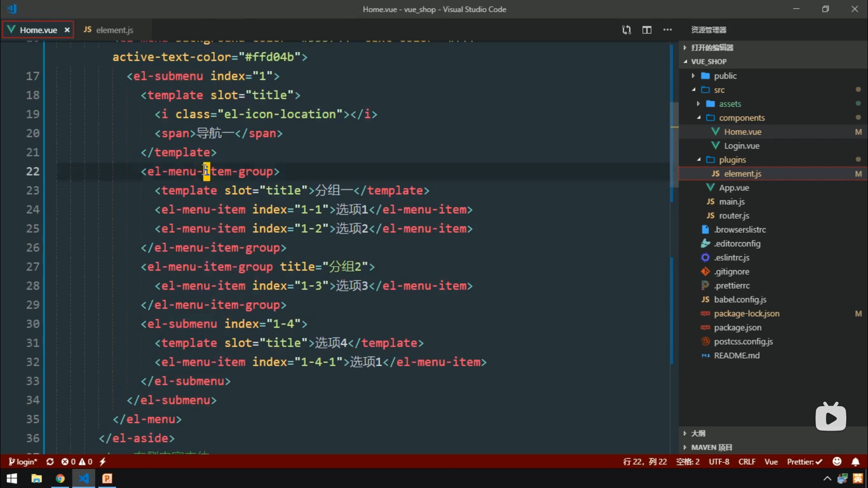Collapse the src folder

pos(719,90)
